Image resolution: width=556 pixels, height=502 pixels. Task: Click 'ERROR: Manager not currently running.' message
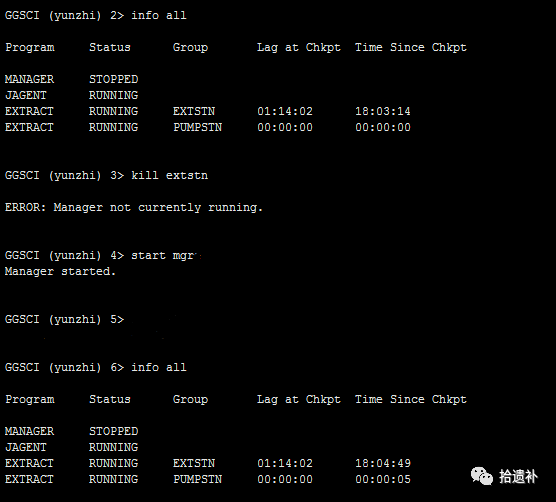(134, 207)
